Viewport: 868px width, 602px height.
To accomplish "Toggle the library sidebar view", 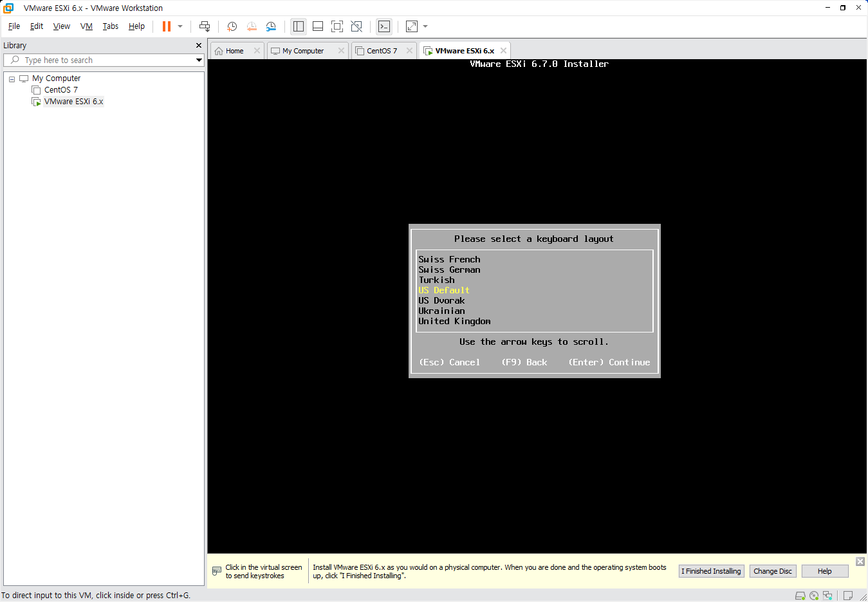I will click(x=299, y=26).
